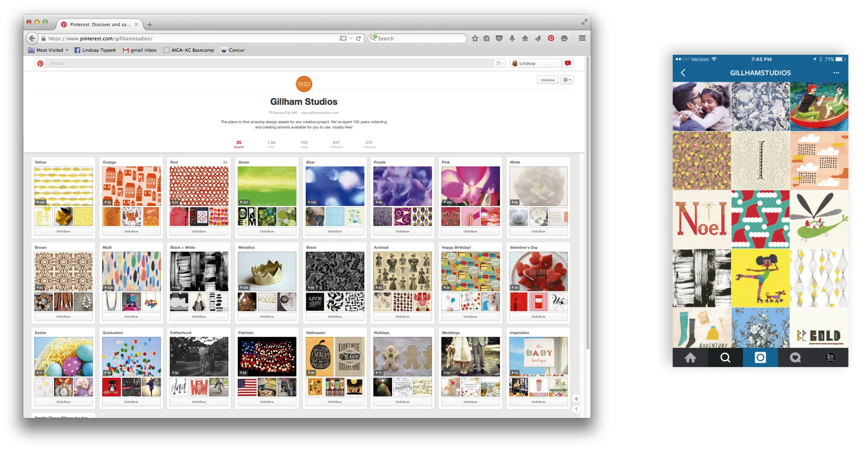Open the three-dot options menu in Instagram
The width and height of the screenshot is (868, 453).
(x=836, y=73)
